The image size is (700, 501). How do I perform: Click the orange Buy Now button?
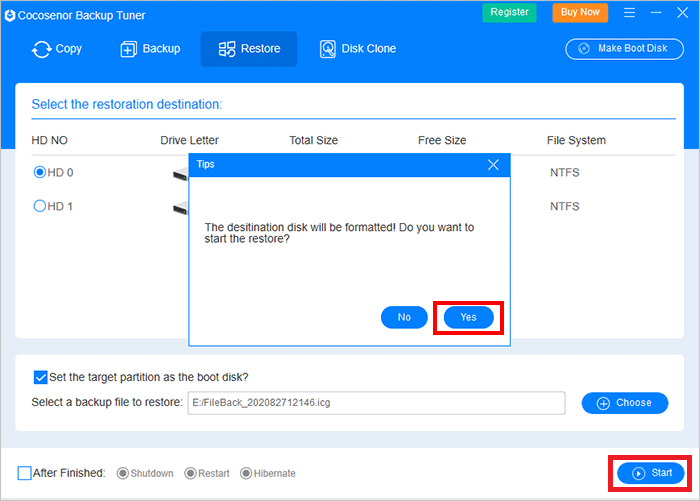(x=580, y=12)
